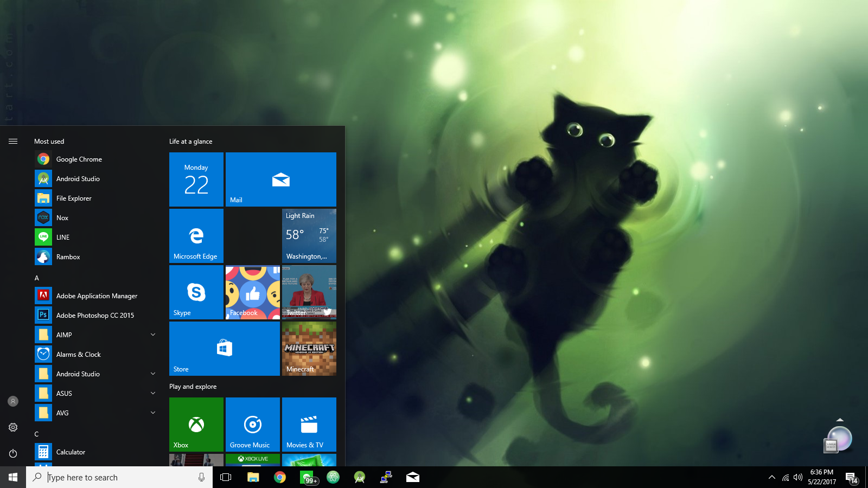
Task: Click the Life at a glance group title
Action: pyautogui.click(x=190, y=142)
